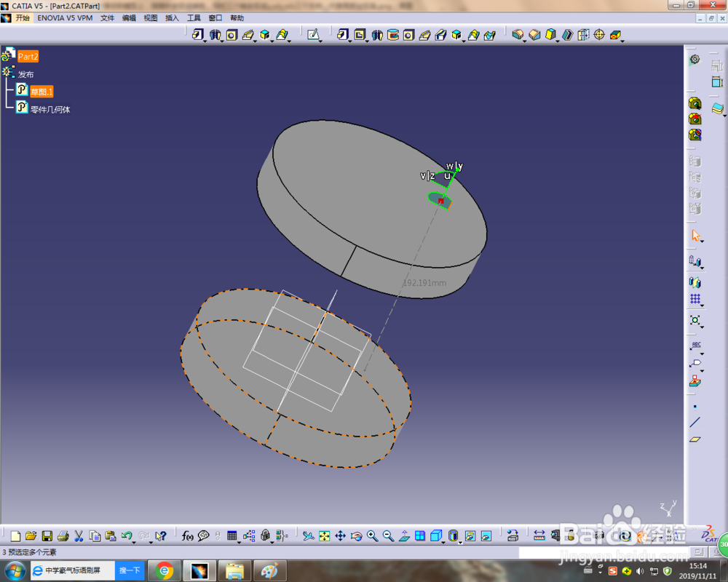Activate the Rotate view tool
Screen dimensions: 728x582
[356, 536]
